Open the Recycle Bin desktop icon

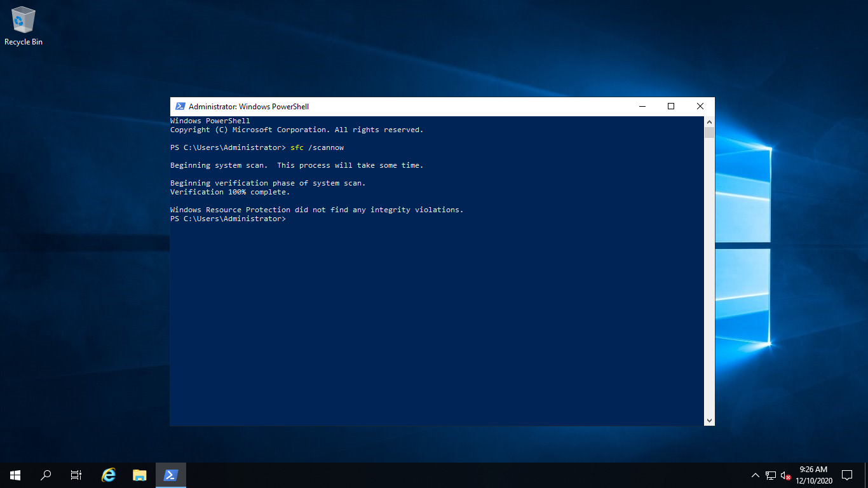24,26
